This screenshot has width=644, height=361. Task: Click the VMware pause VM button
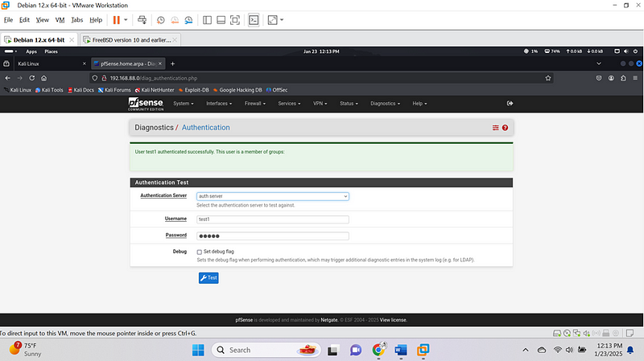coord(116,19)
